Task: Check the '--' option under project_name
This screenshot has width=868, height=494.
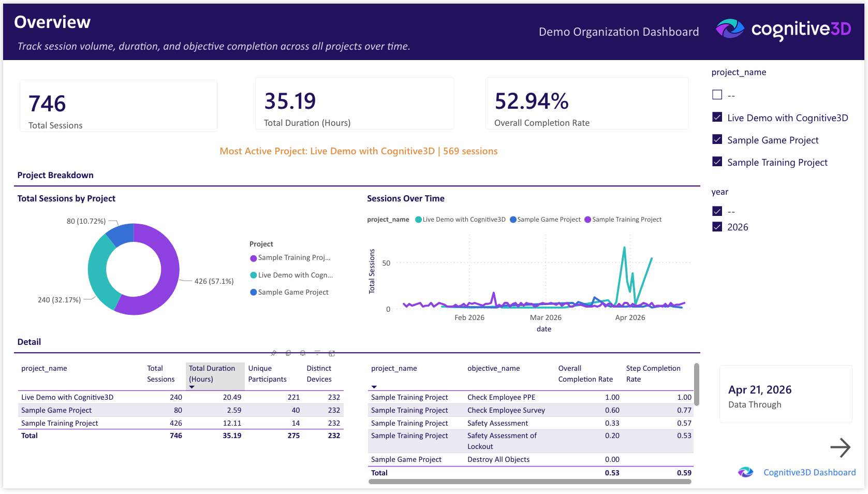Action: (717, 94)
